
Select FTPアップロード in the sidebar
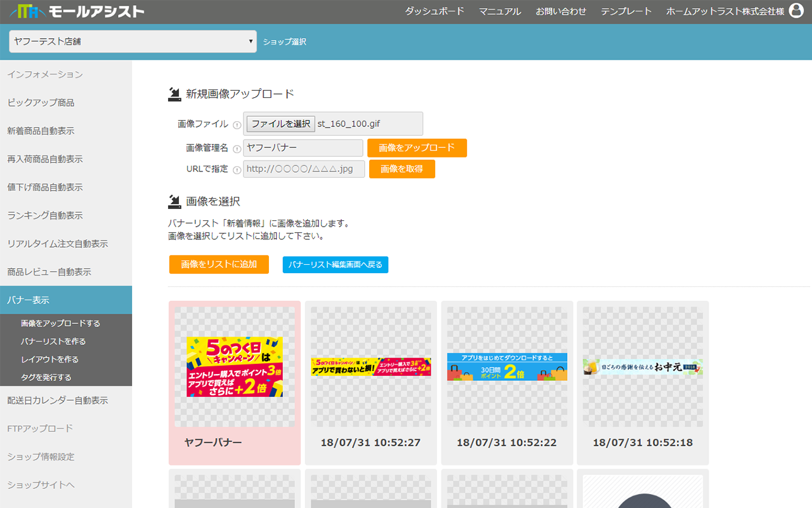66,429
